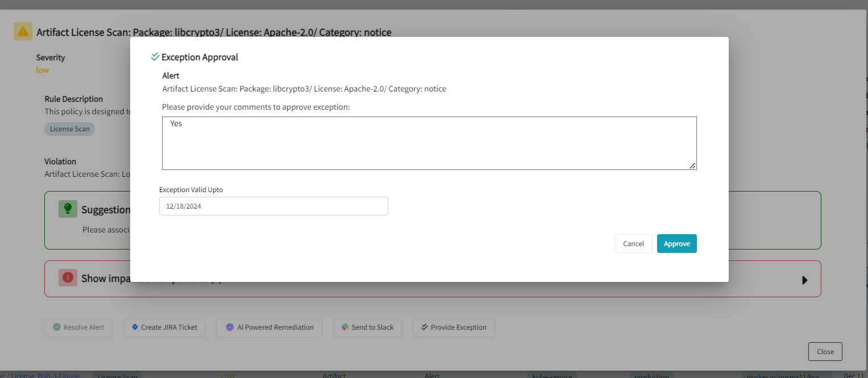Focus the exception comments text area

click(429, 143)
